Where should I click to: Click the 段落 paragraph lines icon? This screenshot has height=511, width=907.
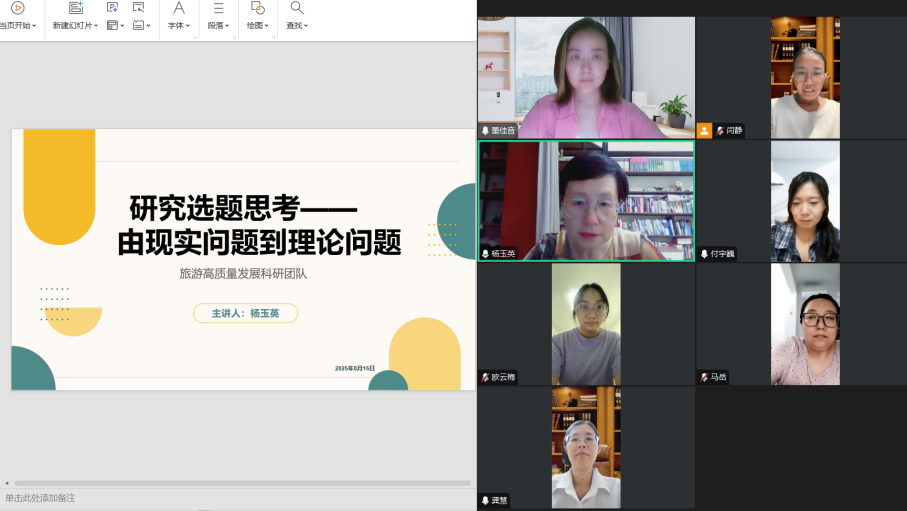[x=217, y=8]
